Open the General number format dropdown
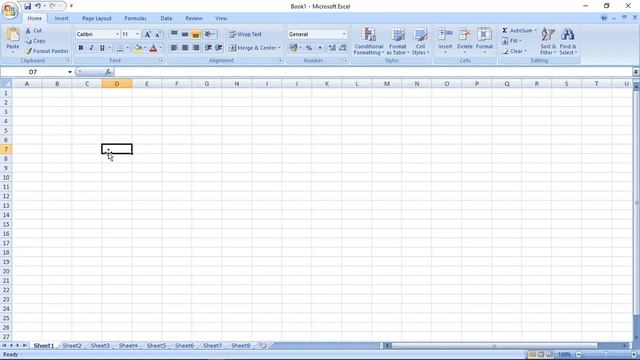640x360 pixels. click(x=344, y=34)
